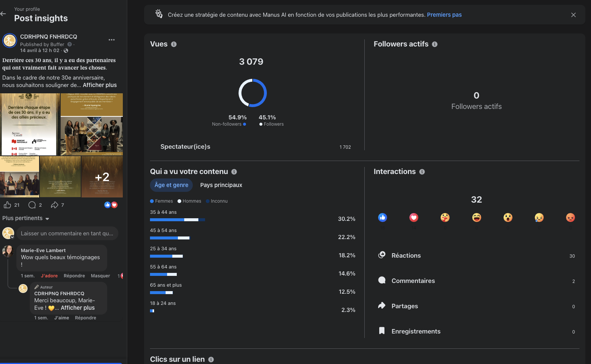The image size is (591, 364).
Task: Open the Interactions info icon
Action: coord(422,172)
